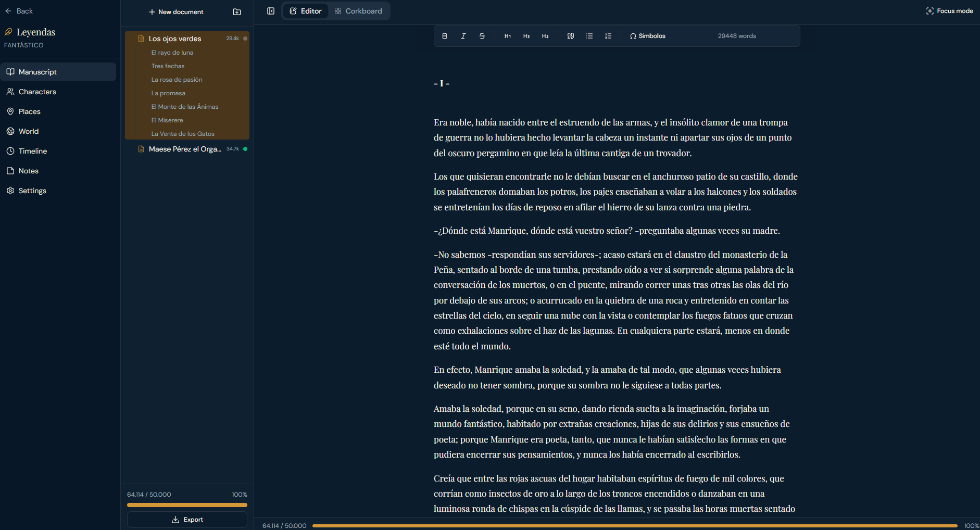Click the Maese Pérez document icon
980x530 pixels.
click(x=141, y=149)
